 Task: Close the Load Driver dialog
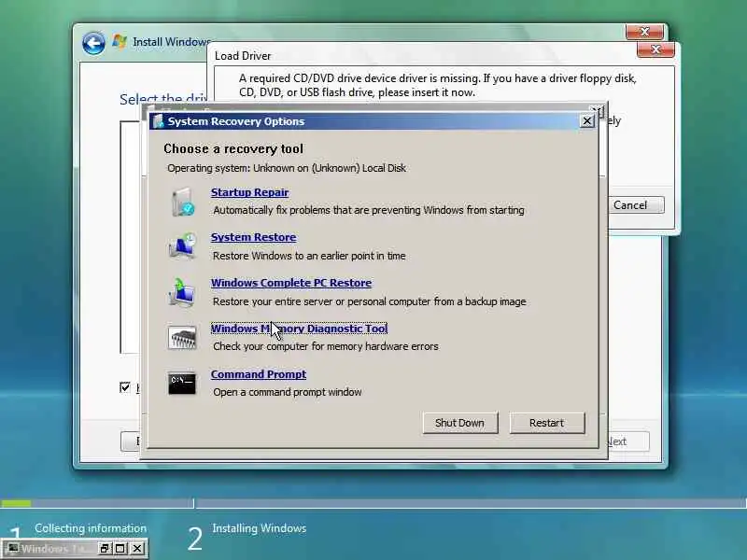[655, 49]
